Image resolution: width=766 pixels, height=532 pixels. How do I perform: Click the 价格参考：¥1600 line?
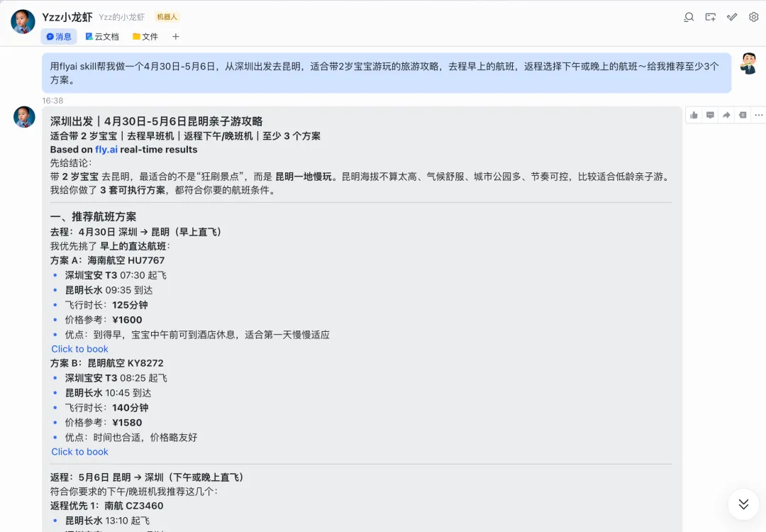(104, 320)
